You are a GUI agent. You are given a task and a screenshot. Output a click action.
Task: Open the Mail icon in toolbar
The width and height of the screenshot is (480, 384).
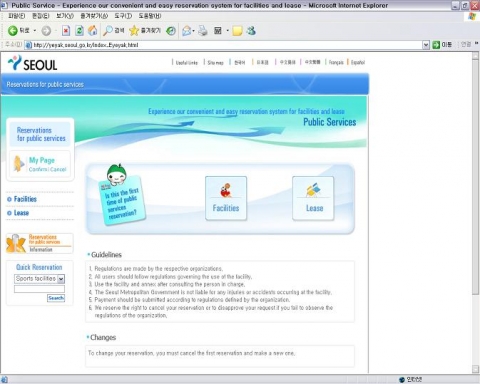click(187, 31)
